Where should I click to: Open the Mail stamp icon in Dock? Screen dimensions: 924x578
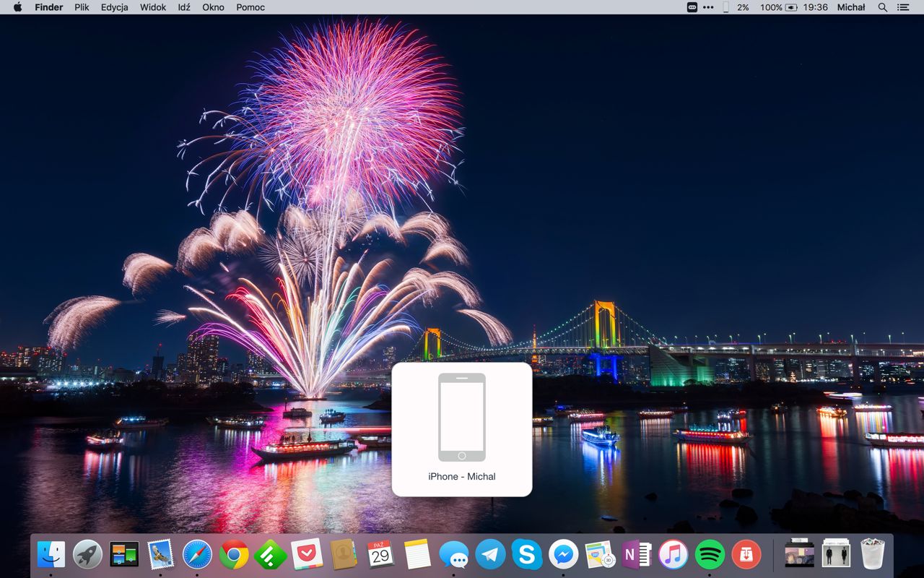pos(160,555)
